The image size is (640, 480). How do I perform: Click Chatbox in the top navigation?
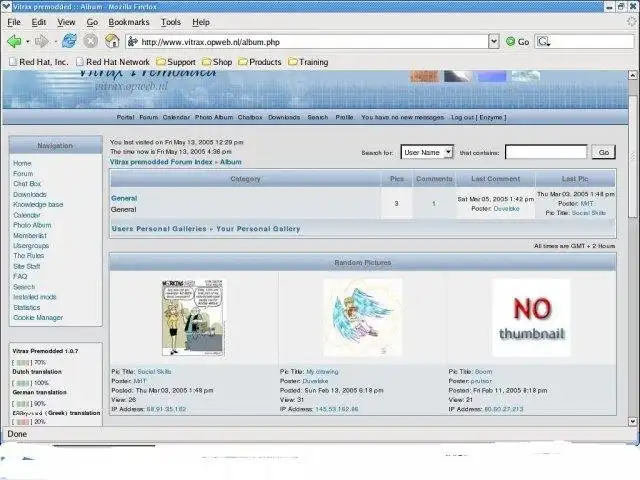tap(250, 117)
